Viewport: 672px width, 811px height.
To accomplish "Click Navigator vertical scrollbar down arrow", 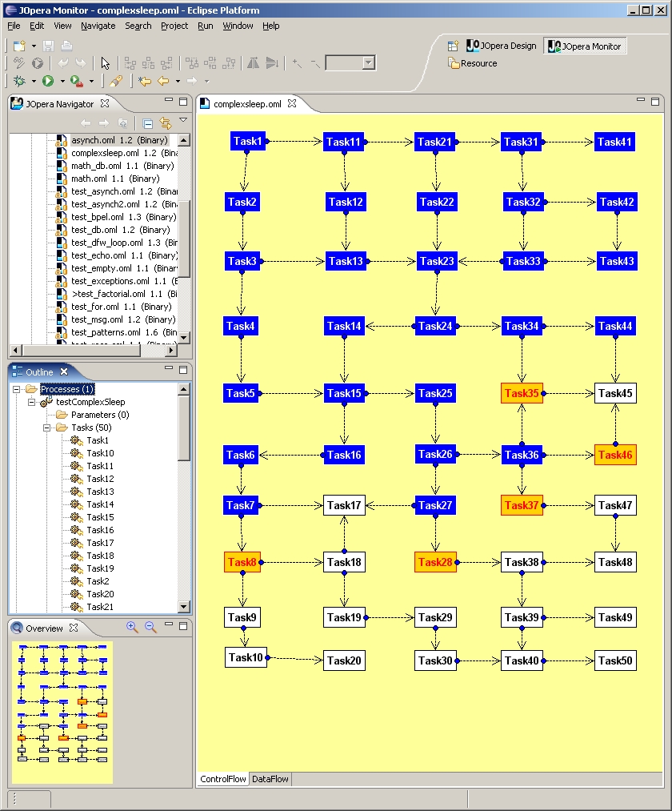I will pos(183,338).
